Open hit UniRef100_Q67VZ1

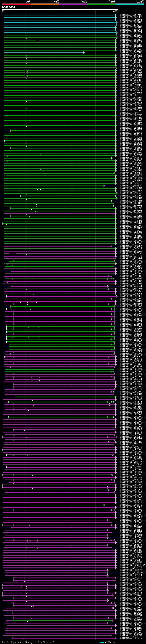coord(131,55)
